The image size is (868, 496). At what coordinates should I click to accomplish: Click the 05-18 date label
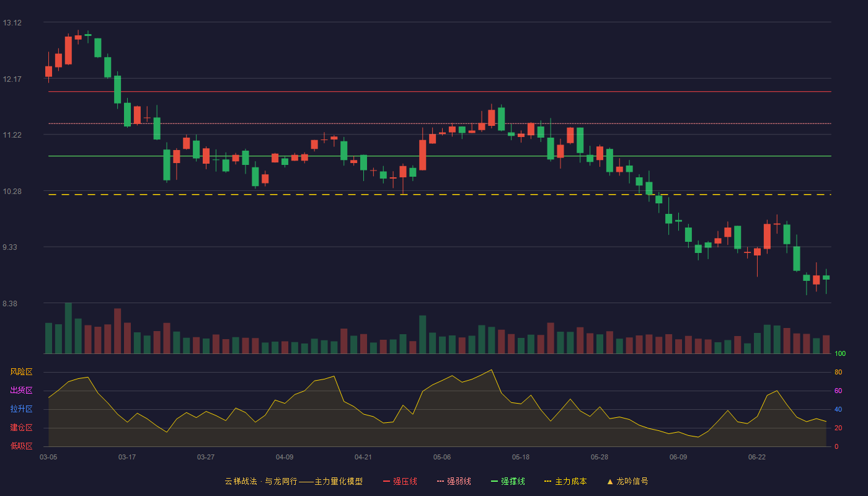click(521, 457)
